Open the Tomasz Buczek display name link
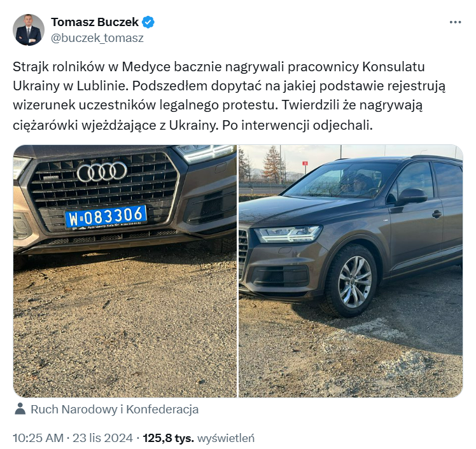Screen dimensions: 476x449 [94, 22]
